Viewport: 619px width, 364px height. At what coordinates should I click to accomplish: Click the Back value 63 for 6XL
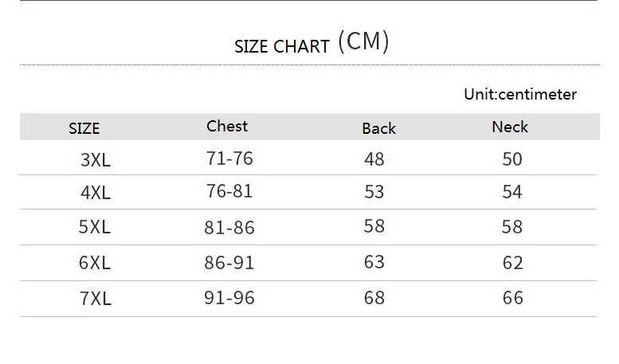[374, 262]
